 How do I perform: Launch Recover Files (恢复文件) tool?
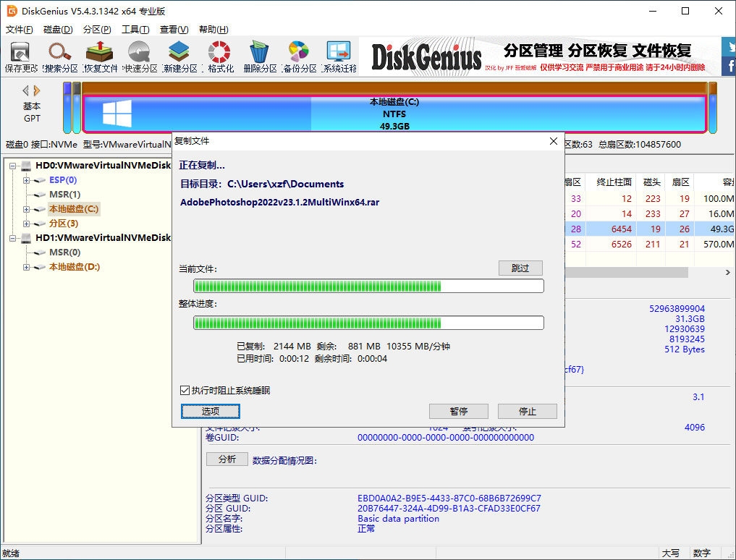click(x=100, y=57)
